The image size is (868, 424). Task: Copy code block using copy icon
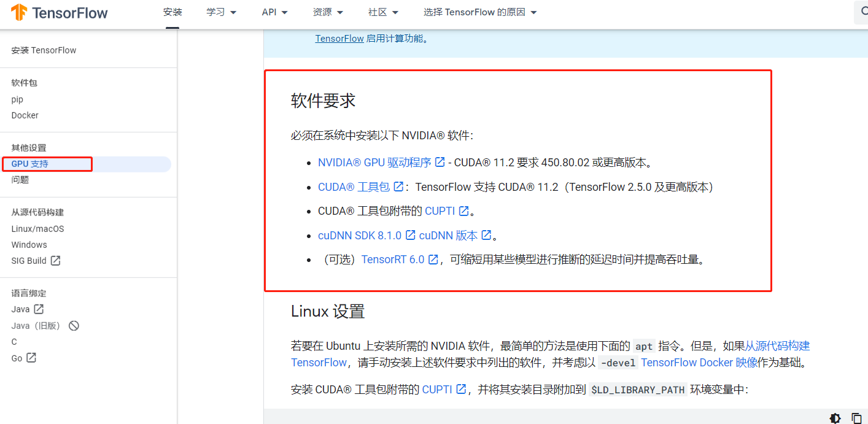pyautogui.click(x=856, y=418)
